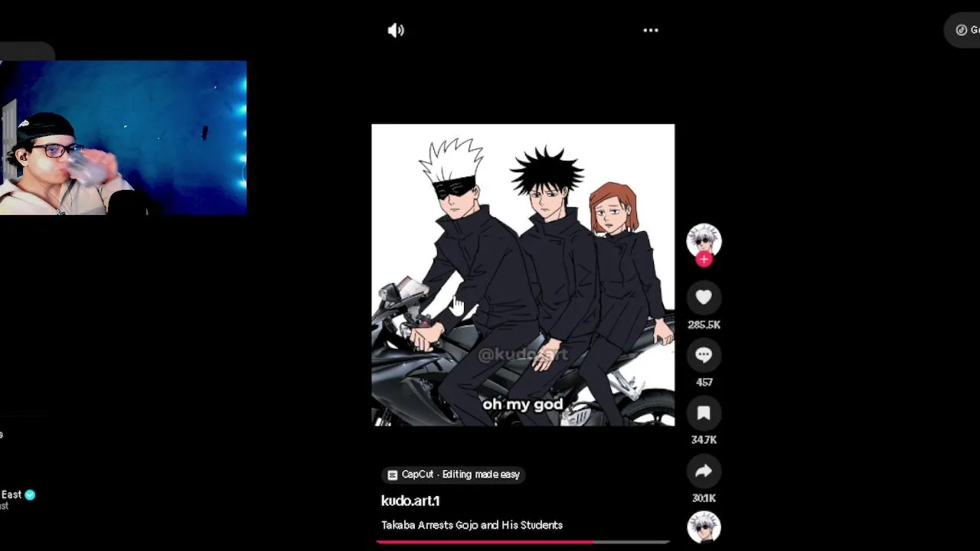980x551 pixels.
Task: Open comments via the speech bubble icon
Action: pyautogui.click(x=704, y=355)
